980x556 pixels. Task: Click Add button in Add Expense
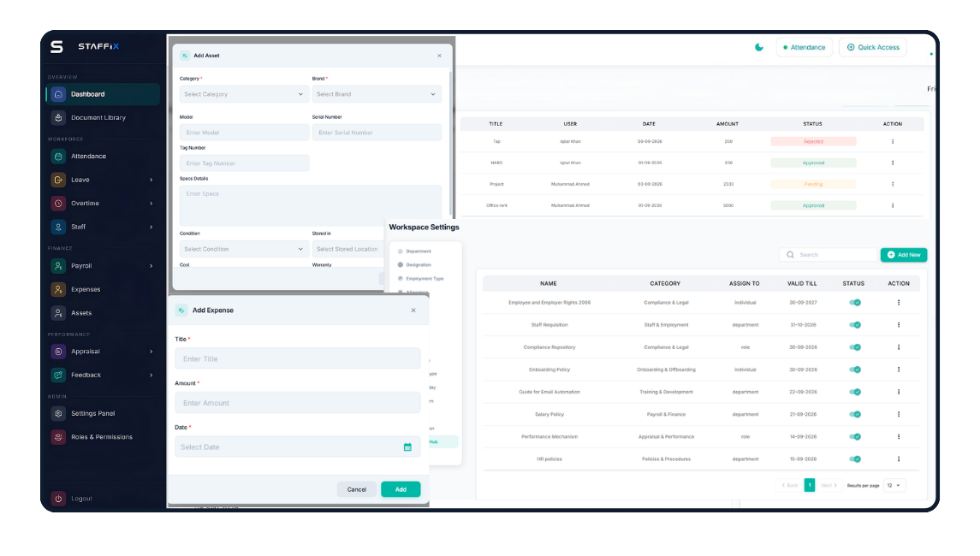[401, 489]
